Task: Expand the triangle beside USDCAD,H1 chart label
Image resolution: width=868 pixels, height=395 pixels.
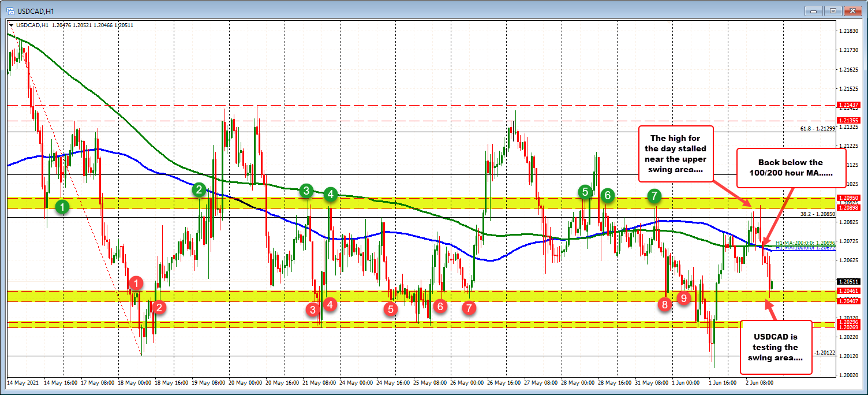Action: (11, 25)
